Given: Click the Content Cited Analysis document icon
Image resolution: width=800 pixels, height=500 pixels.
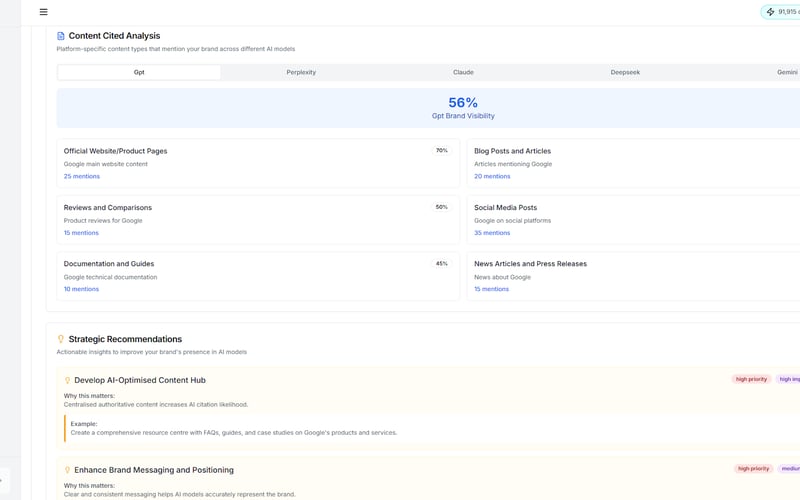Looking at the screenshot, I should point(61,36).
